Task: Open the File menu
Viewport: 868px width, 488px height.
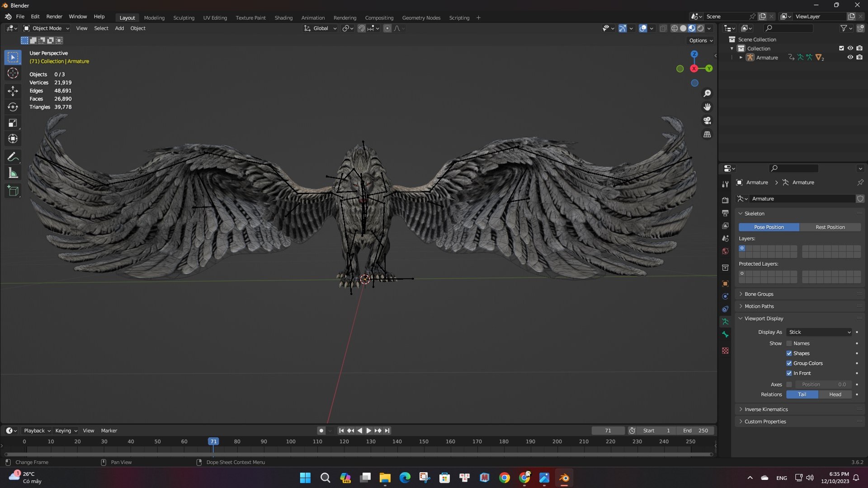Action: point(20,17)
